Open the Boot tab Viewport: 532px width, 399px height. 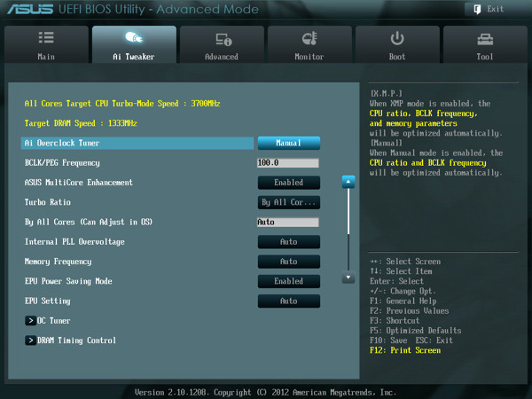click(397, 44)
